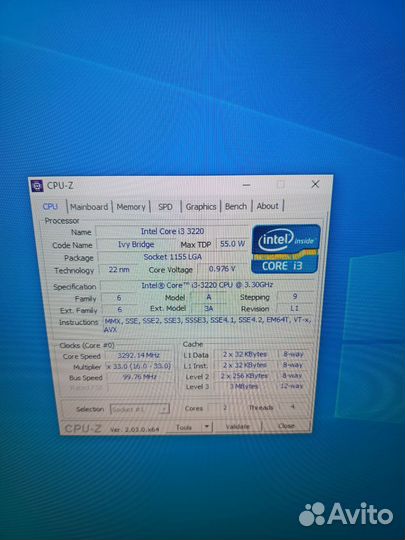The image size is (405, 540).
Task: Click the CPU-Z window title text
Action: point(60,186)
